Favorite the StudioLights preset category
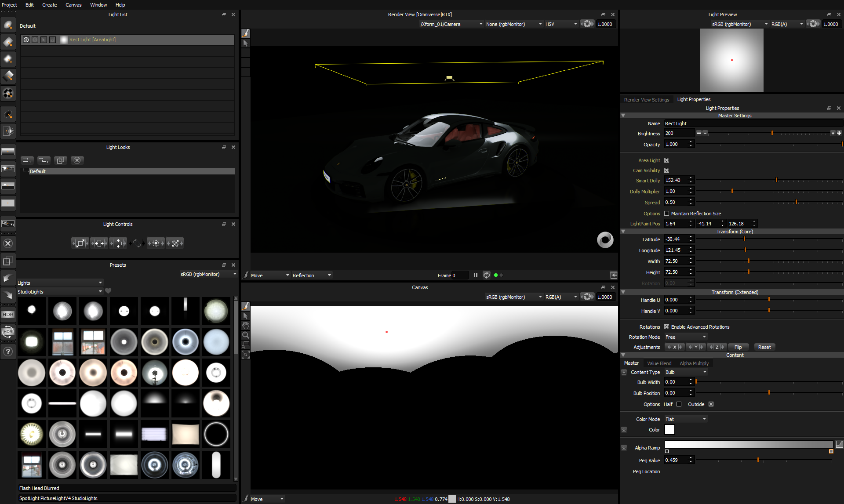 point(108,291)
